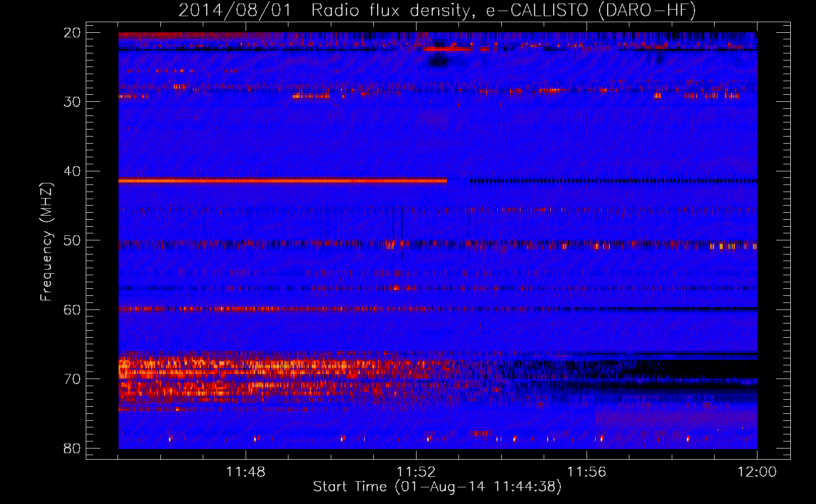Select the 'Frequency (MHZ)' y-axis label
Viewport: 816px width, 504px height.
(x=46, y=242)
